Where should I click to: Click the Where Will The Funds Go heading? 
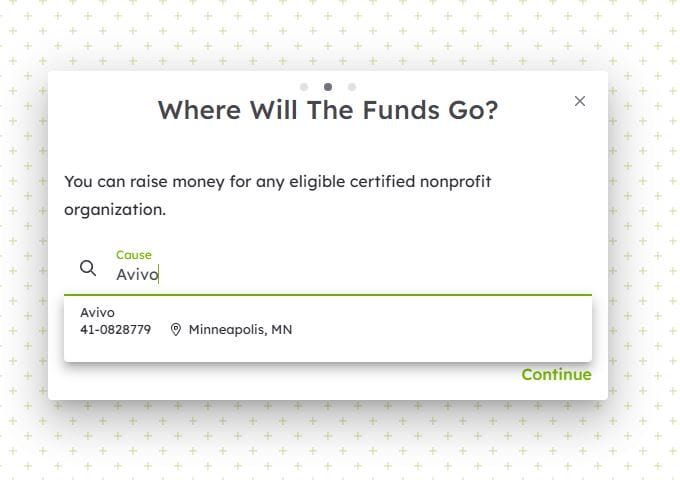[327, 110]
